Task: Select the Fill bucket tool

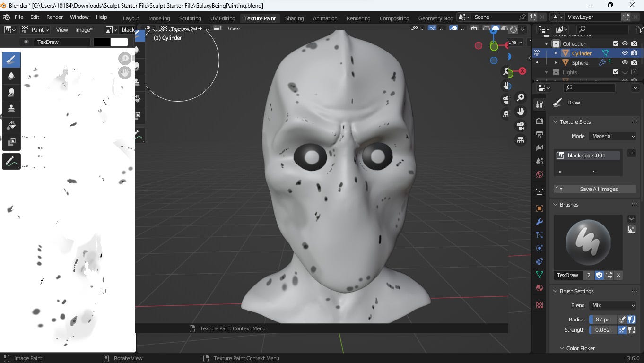Action: click(11, 125)
